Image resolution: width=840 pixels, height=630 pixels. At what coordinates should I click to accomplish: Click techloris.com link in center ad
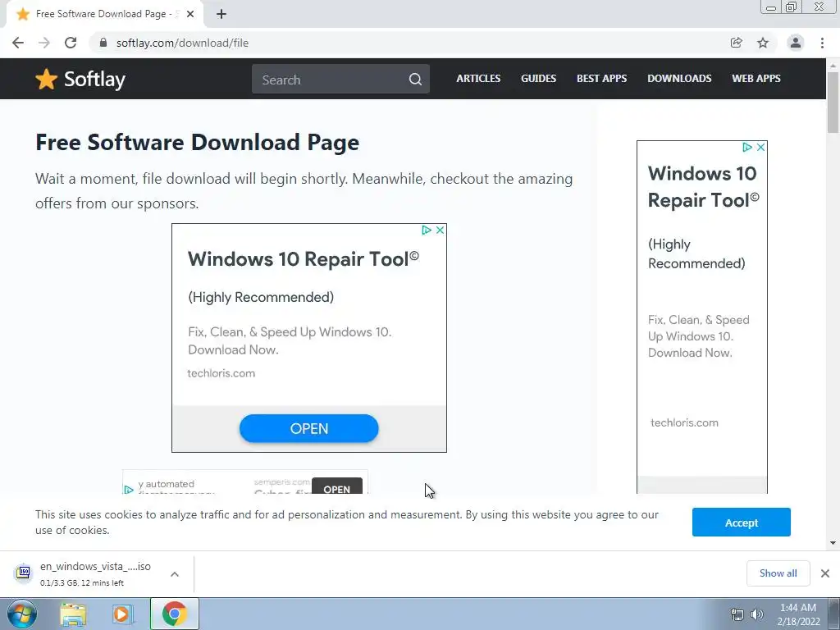click(x=221, y=373)
